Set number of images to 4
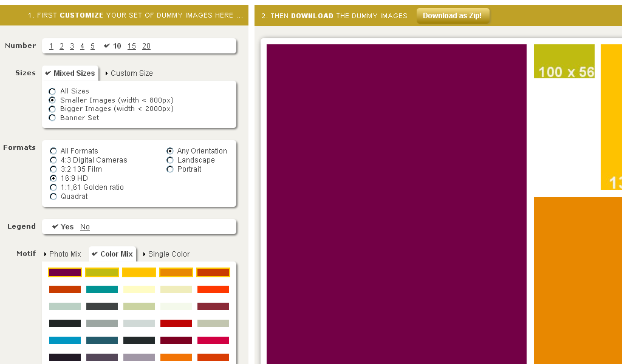This screenshot has height=364, width=622. click(x=82, y=46)
